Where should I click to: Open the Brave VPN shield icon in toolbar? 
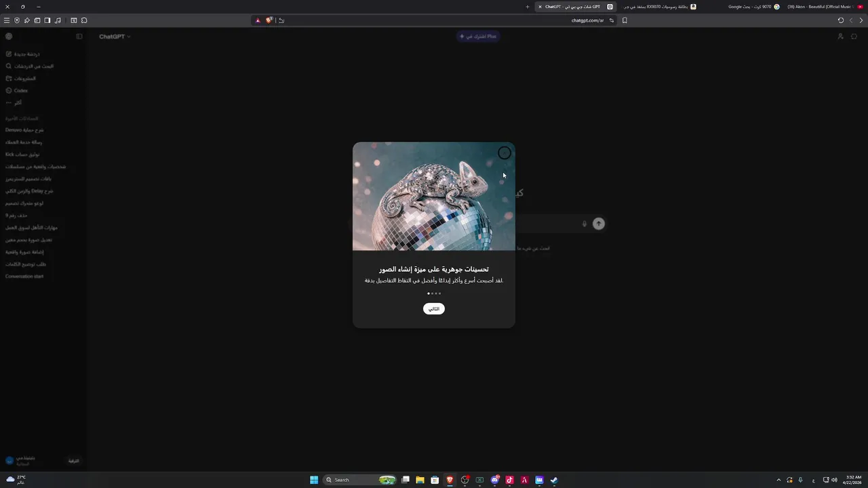tap(17, 20)
